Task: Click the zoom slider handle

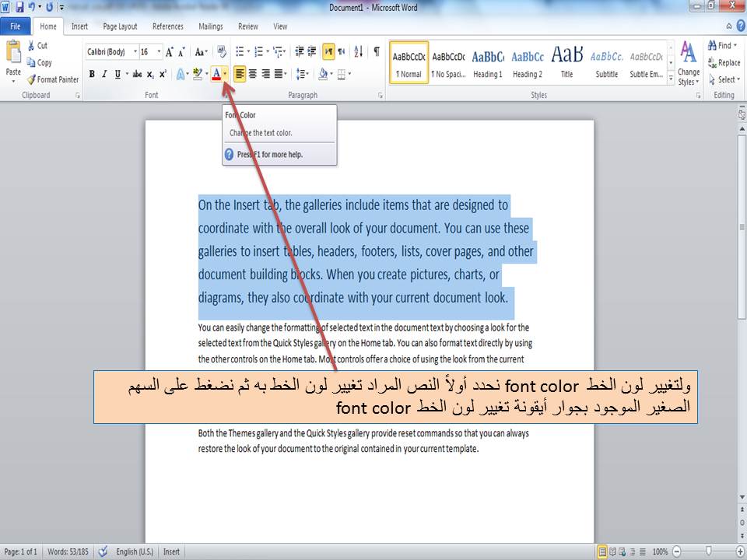Action: [x=709, y=551]
